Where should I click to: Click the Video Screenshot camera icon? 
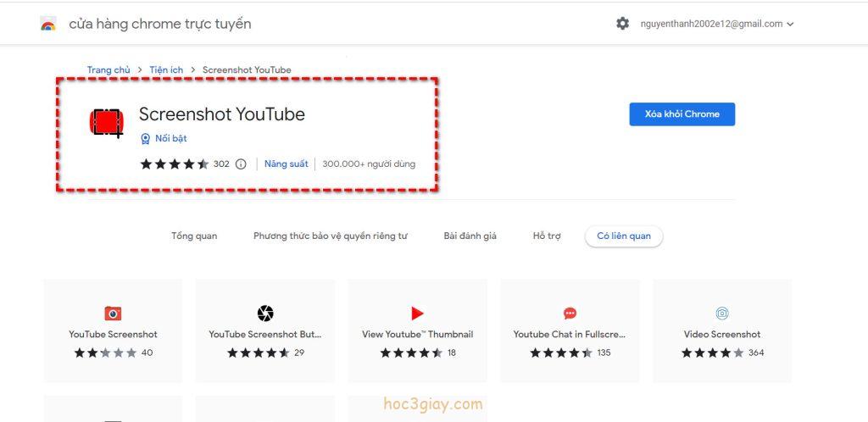pyautogui.click(x=722, y=313)
